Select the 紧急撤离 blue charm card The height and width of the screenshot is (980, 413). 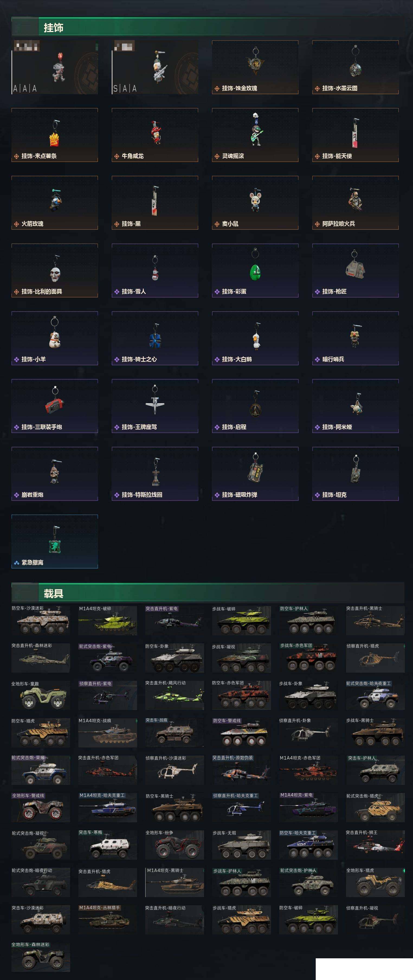pyautogui.click(x=54, y=541)
